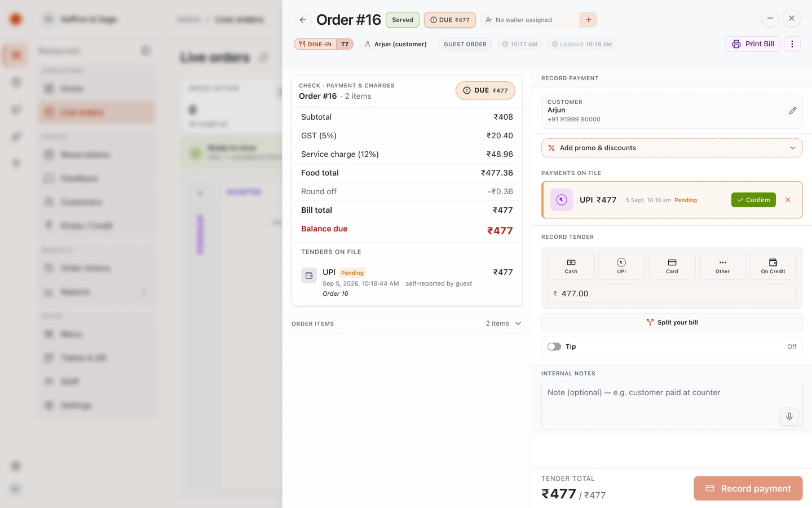Image resolution: width=812 pixels, height=508 pixels.
Task: Select Card as tender type
Action: [x=672, y=266]
